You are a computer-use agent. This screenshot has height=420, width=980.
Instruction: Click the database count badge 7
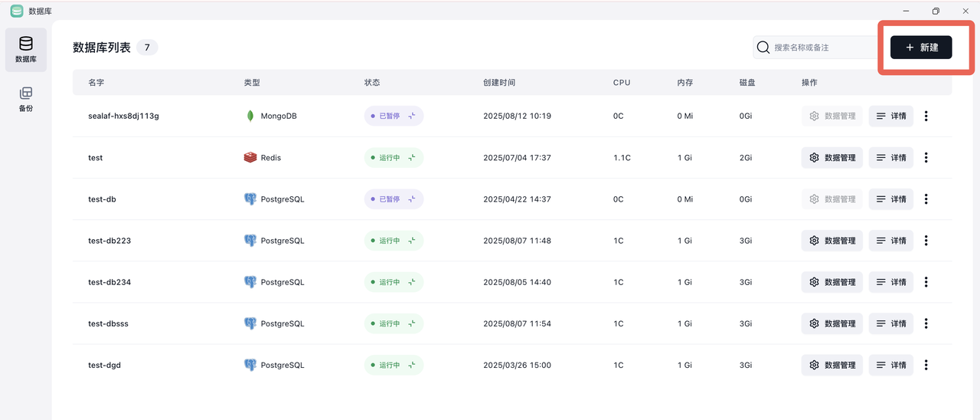tap(147, 48)
